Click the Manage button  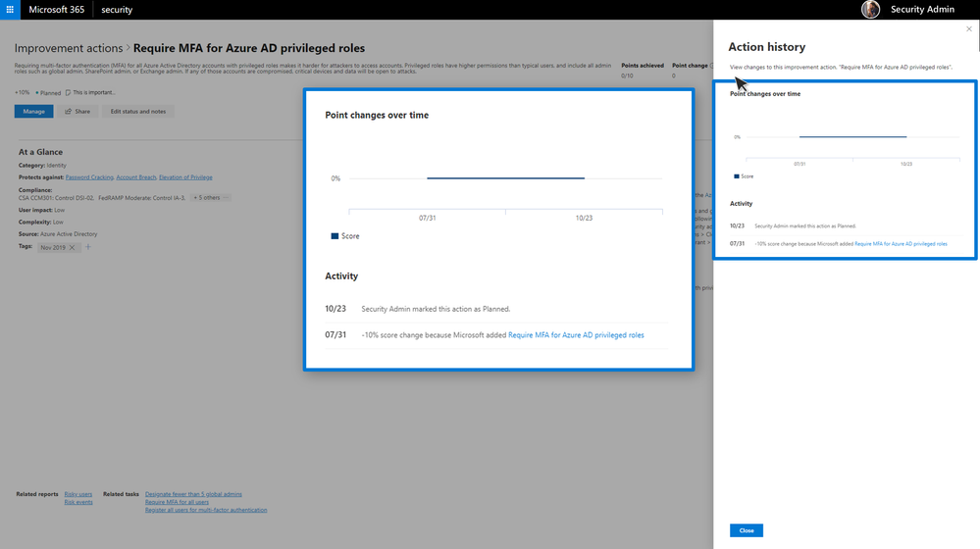click(x=33, y=111)
